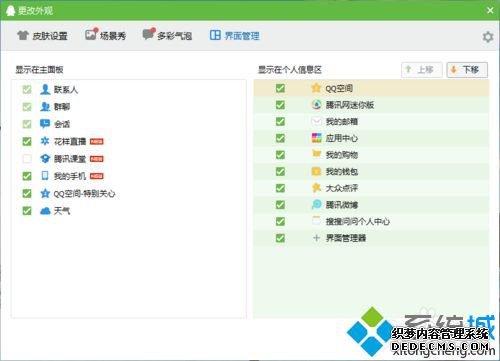This screenshot has height=361, width=500.
Task: Uncheck the 我的购物 checkbox
Action: point(280,155)
